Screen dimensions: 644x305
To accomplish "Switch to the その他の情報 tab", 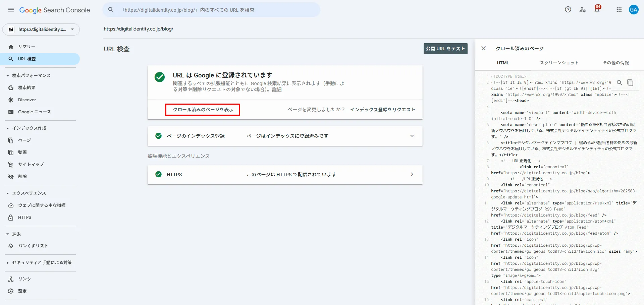I will click(x=615, y=63).
